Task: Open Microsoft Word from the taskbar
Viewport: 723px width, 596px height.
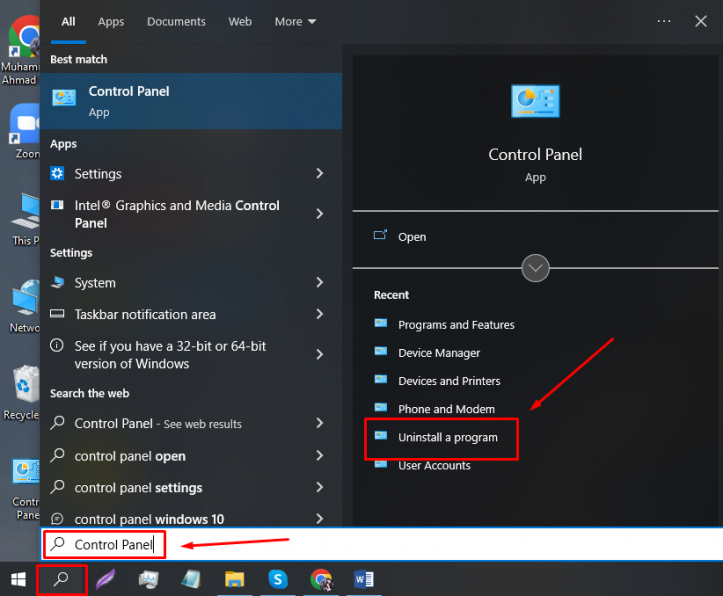Action: (x=363, y=579)
